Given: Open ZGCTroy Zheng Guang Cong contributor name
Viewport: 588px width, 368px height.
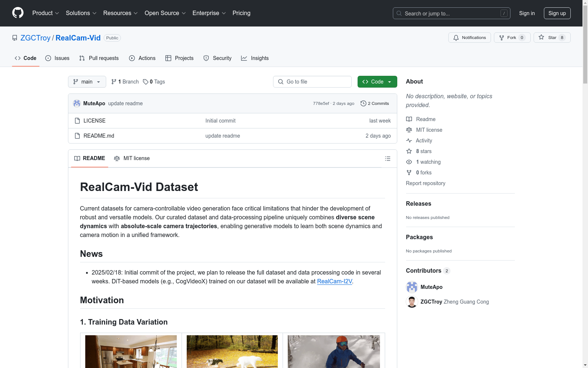Looking at the screenshot, I should 455,302.
